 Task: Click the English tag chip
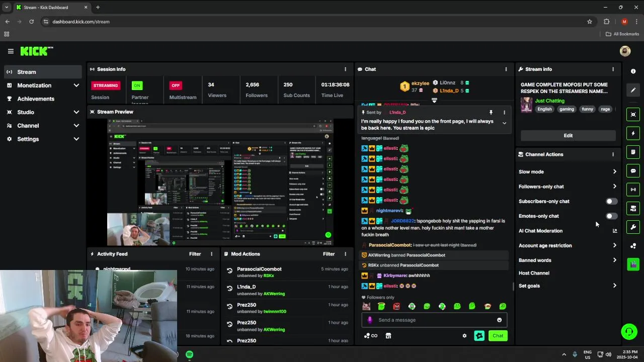pyautogui.click(x=544, y=109)
